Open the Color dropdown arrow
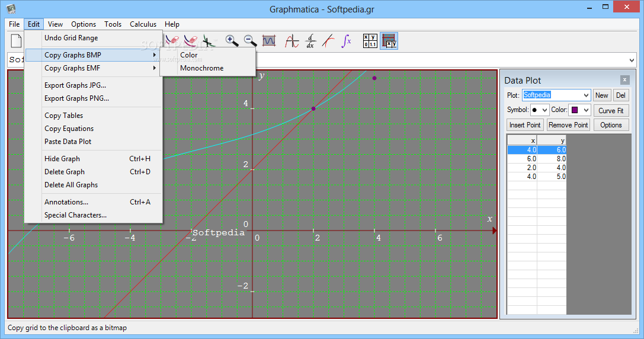Viewport: 644px width, 339px height. click(x=586, y=110)
